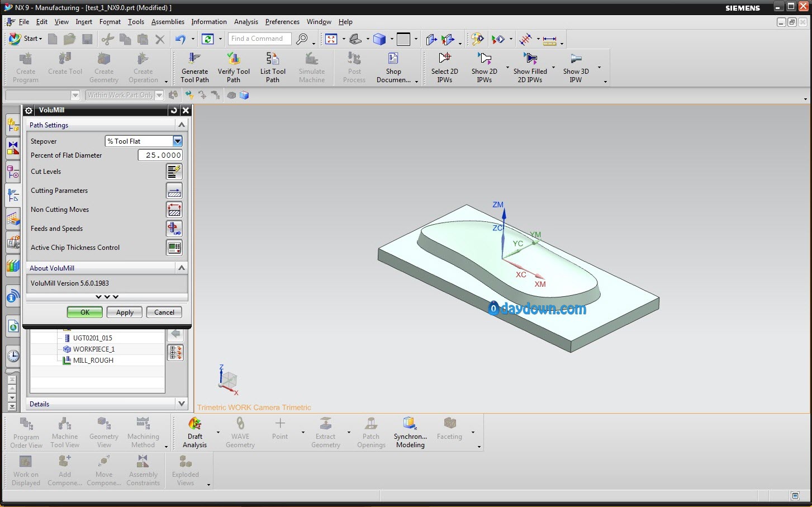The image size is (812, 507).
Task: Click the Fit view icon in toolbar
Action: 331,39
